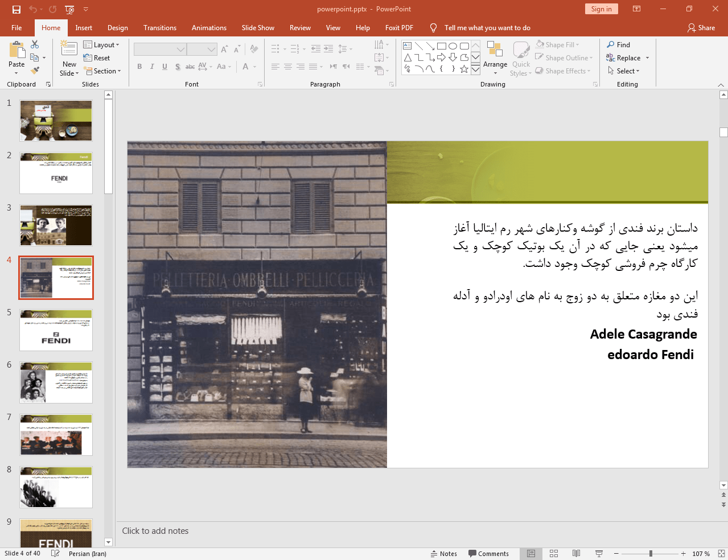The image size is (728, 560).
Task: Click the Format Painter brush icon
Action: 35,71
